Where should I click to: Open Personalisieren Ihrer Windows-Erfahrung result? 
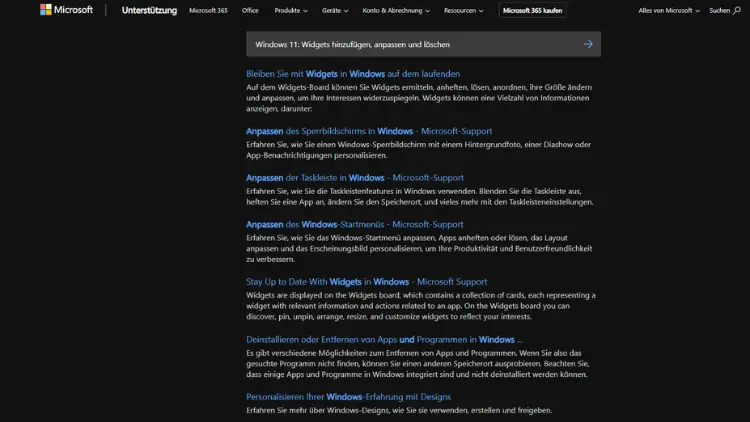(x=348, y=397)
